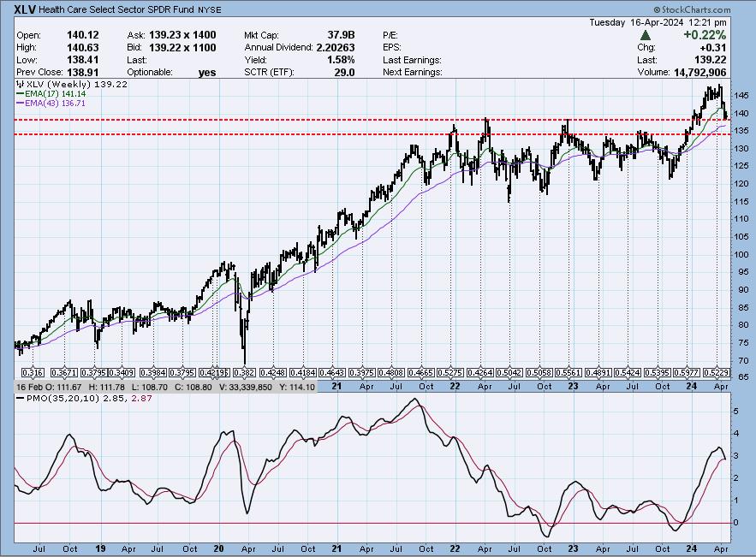Click the dividend box 0.4891
The width and height of the screenshot is (756, 557).
tap(598, 372)
